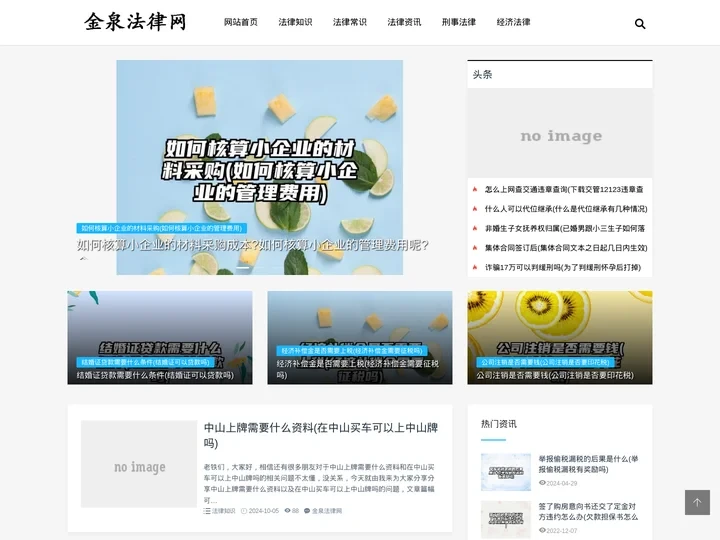This screenshot has width=720, height=540.
Task: Click the category list icon beside 法律知识
Action: coord(207,511)
